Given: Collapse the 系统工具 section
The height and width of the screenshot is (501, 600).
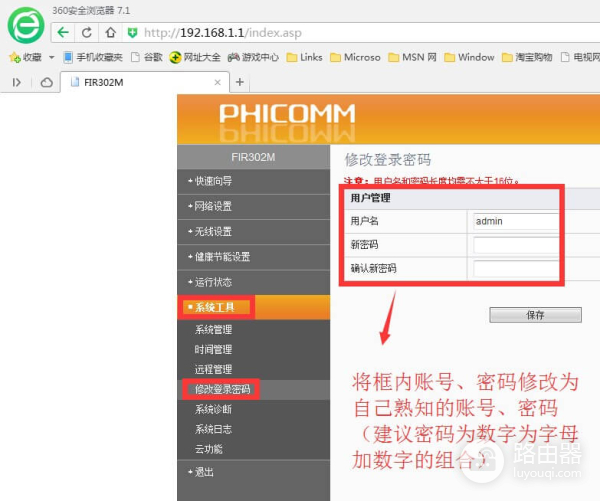Looking at the screenshot, I should 216,306.
